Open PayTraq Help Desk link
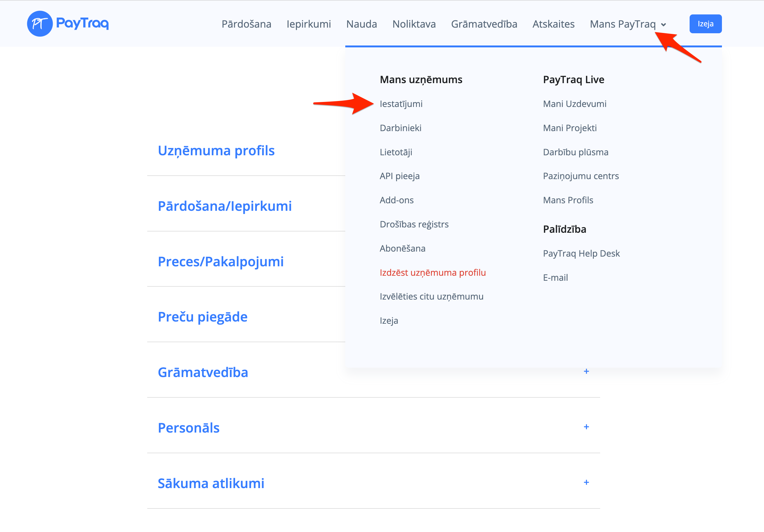Viewport: 764px width, 532px height. (x=581, y=253)
